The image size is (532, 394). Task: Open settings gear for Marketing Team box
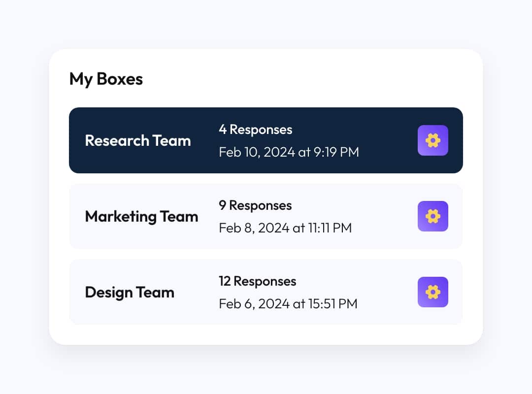(432, 216)
